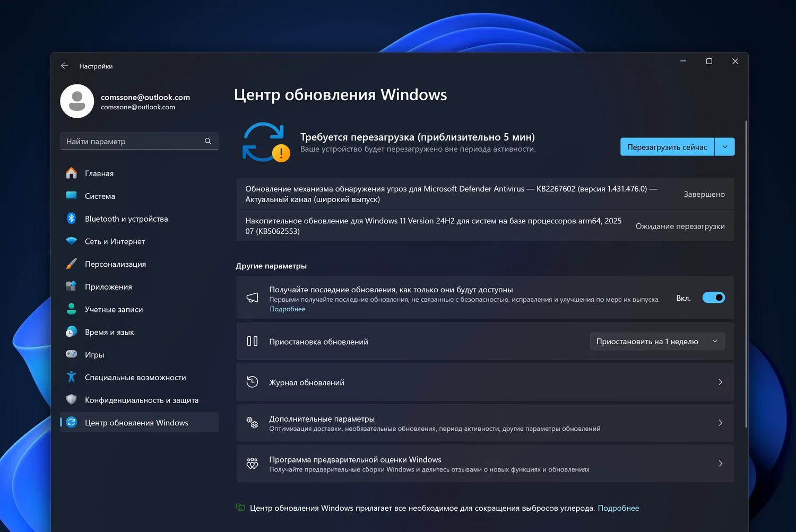This screenshot has height=532, width=796.
Task: Click the Завершено status text
Action: [x=704, y=194]
